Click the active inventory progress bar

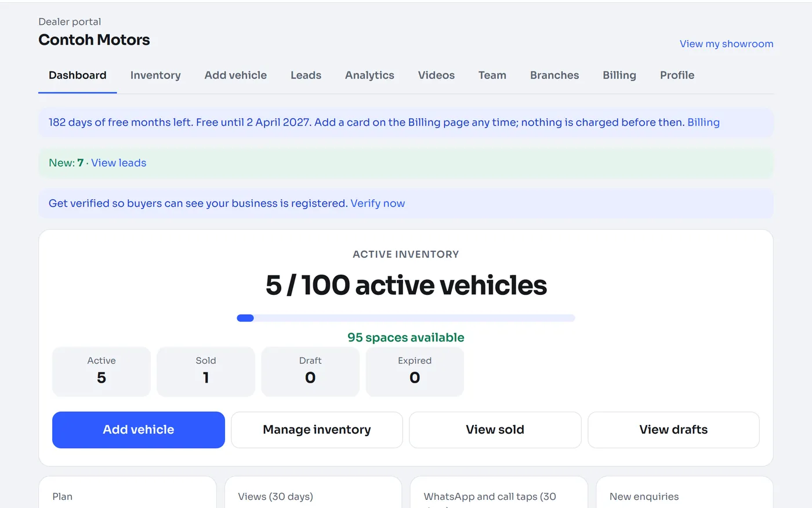pos(406,318)
